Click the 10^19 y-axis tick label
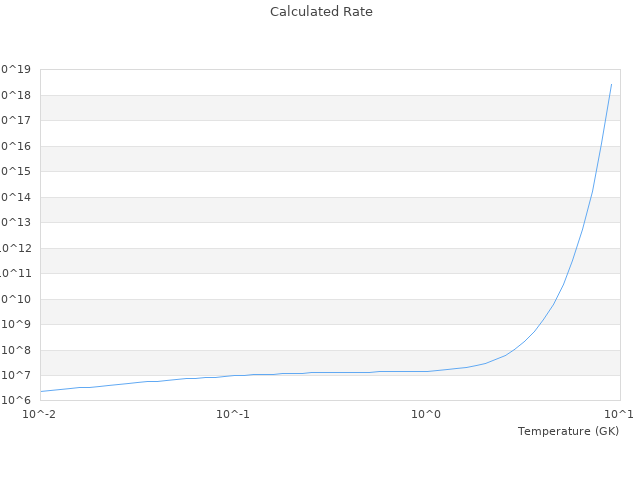This screenshot has width=640, height=480. click(15, 69)
